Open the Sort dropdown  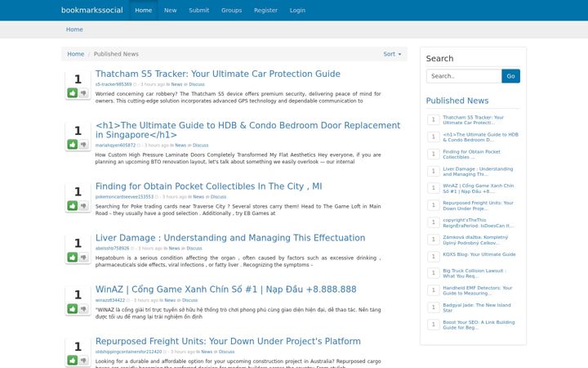(x=392, y=54)
